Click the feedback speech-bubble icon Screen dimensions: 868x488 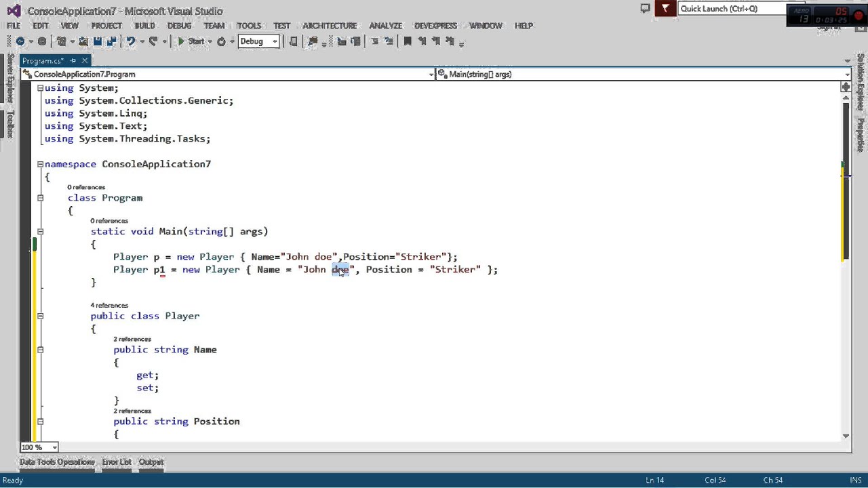(x=646, y=9)
